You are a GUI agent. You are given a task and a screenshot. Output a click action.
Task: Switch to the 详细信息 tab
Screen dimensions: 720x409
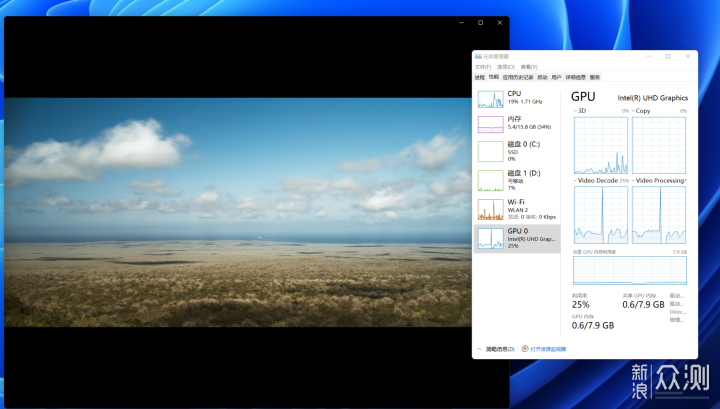576,77
